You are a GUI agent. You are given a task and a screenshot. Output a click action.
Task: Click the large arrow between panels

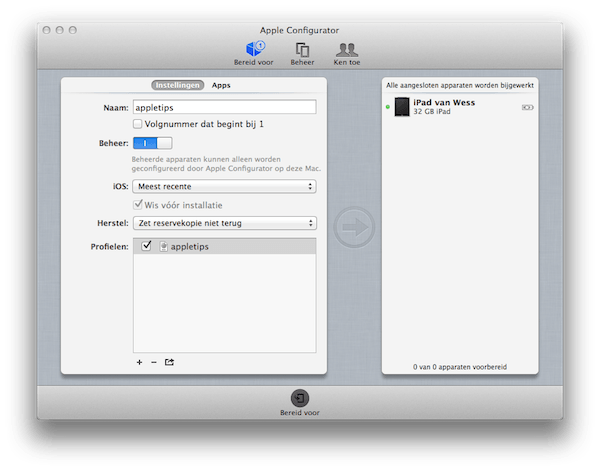click(x=354, y=227)
